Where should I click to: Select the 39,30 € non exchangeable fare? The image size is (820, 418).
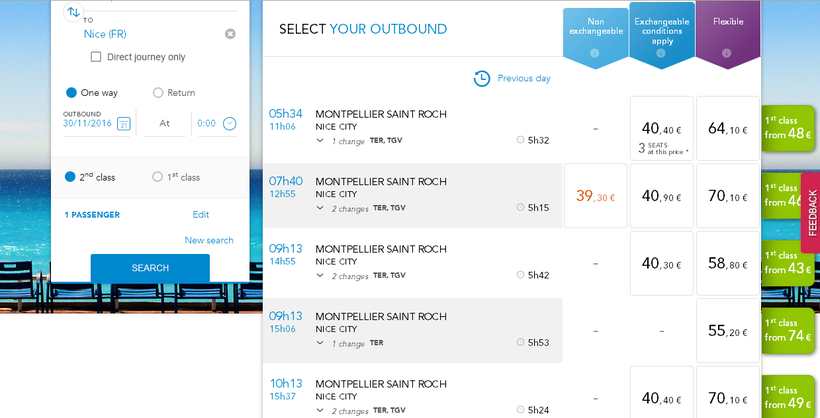[x=596, y=197]
